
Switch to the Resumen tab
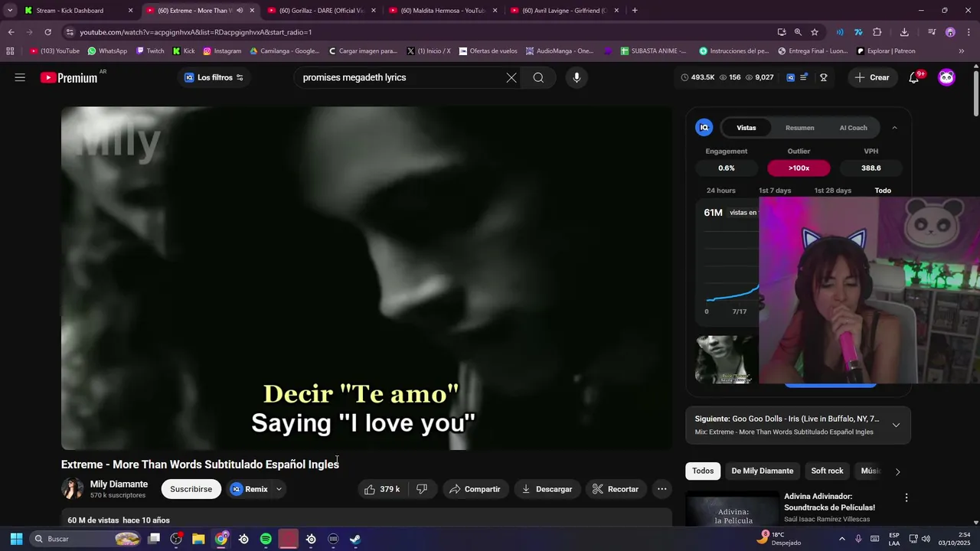799,128
